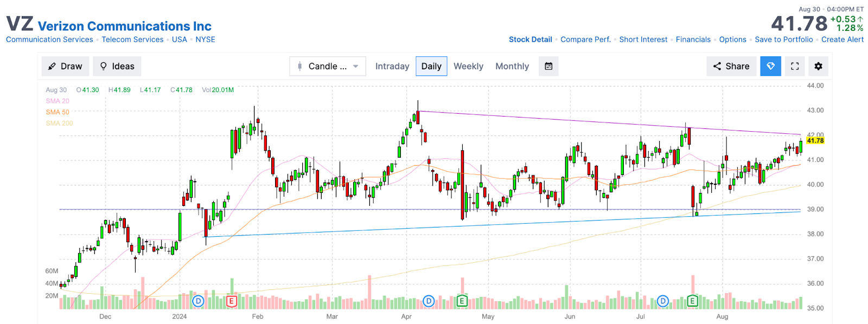Click the SMA 200 legend label
The height and width of the screenshot is (324, 868).
59,124
